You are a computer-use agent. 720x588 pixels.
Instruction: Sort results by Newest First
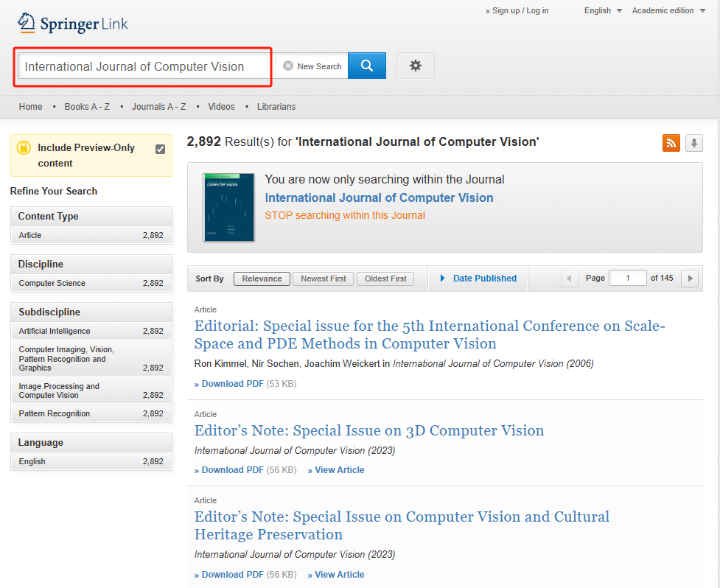coord(324,279)
